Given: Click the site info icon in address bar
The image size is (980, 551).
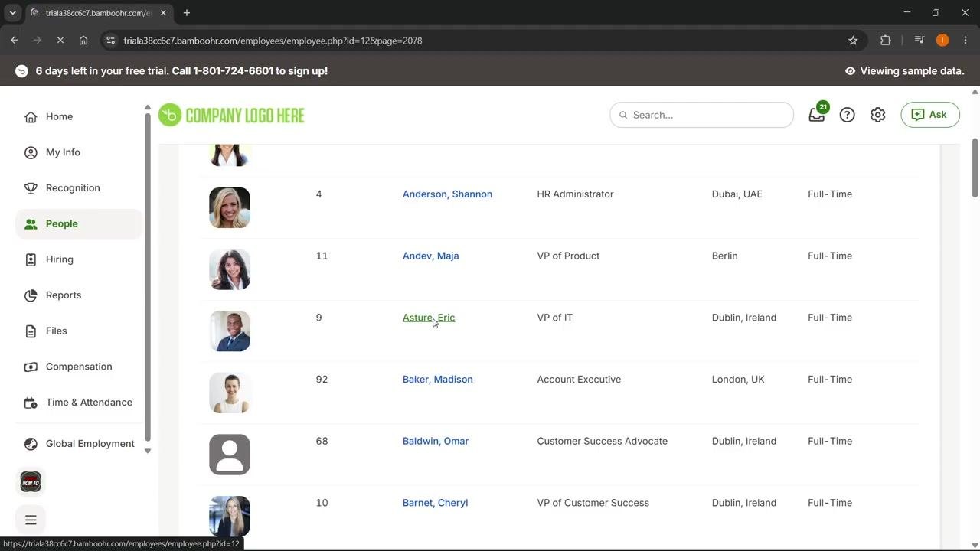Looking at the screenshot, I should [111, 41].
